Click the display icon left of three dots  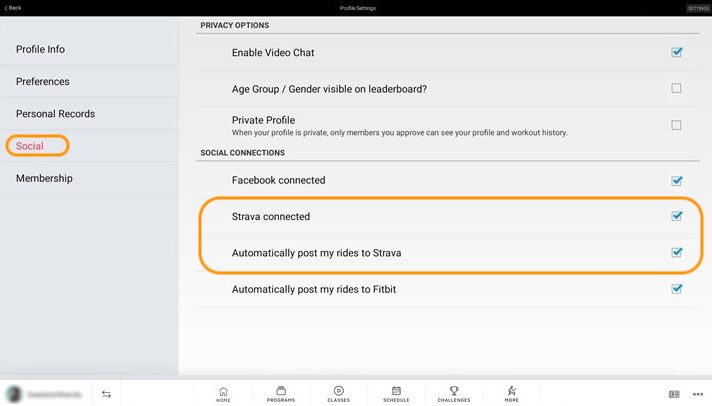(x=674, y=394)
